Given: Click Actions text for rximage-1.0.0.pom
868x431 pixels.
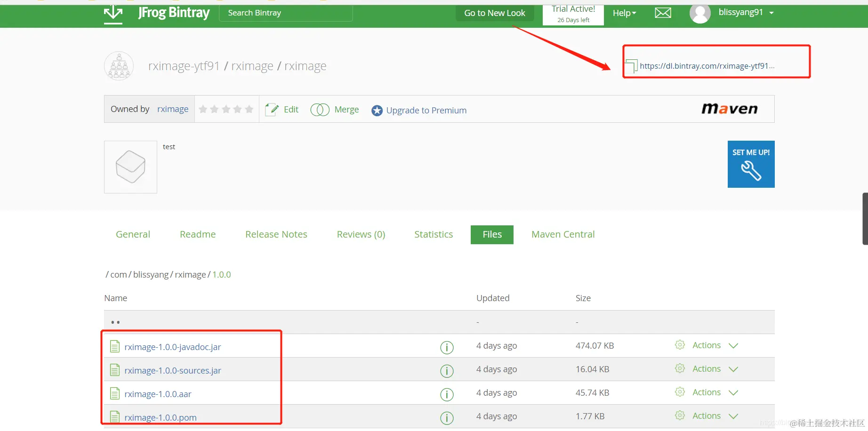Looking at the screenshot, I should click(x=707, y=416).
